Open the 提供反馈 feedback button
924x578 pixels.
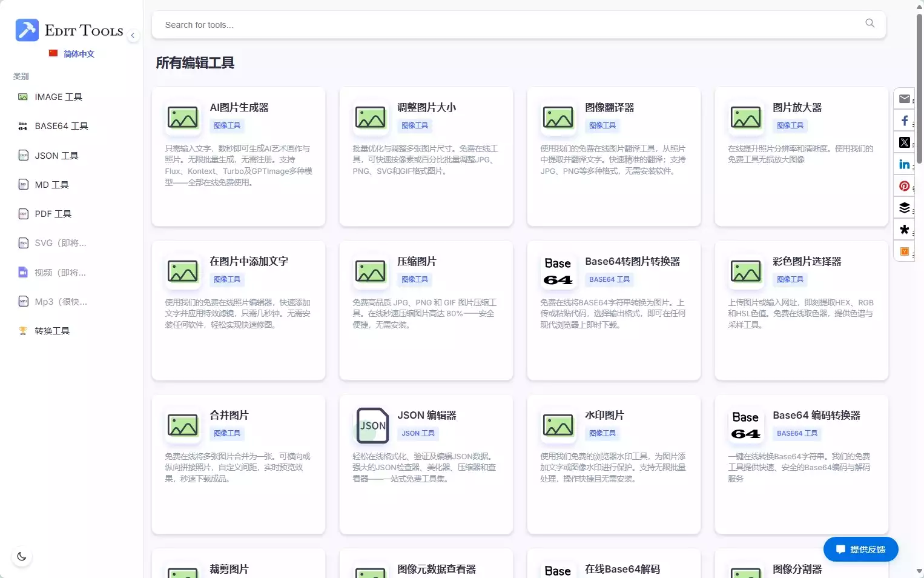860,550
